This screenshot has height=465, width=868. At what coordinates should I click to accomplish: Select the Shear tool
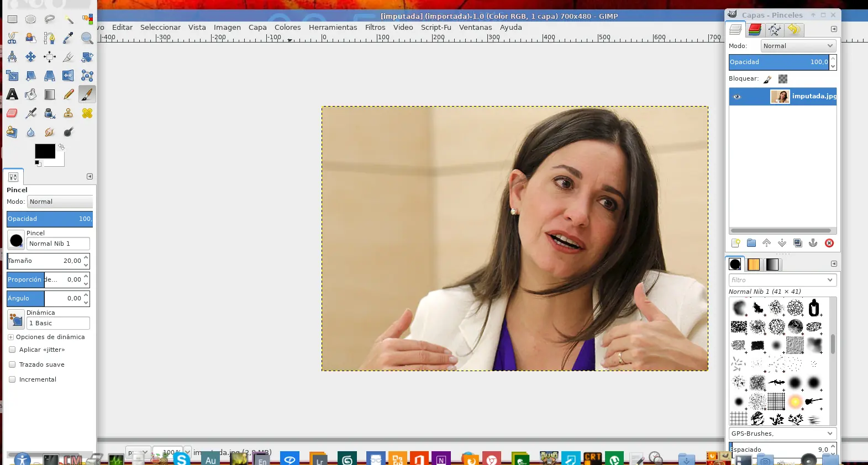[31, 76]
